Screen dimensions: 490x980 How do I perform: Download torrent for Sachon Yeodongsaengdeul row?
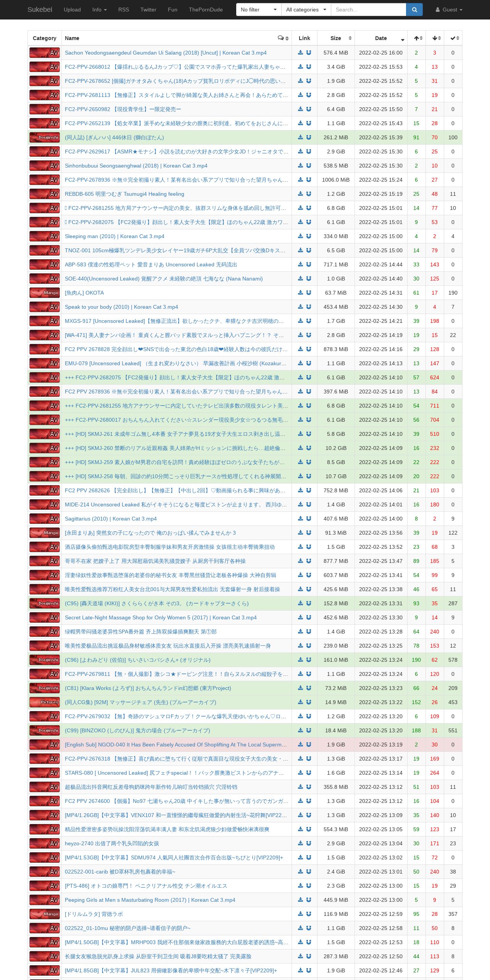click(301, 53)
